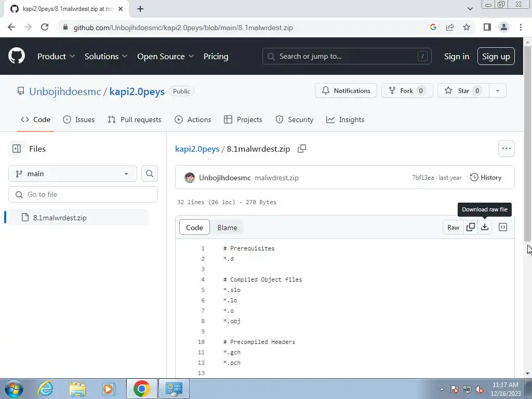532x399 pixels.
Task: Open the Chrome profile avatar
Action: (x=504, y=28)
